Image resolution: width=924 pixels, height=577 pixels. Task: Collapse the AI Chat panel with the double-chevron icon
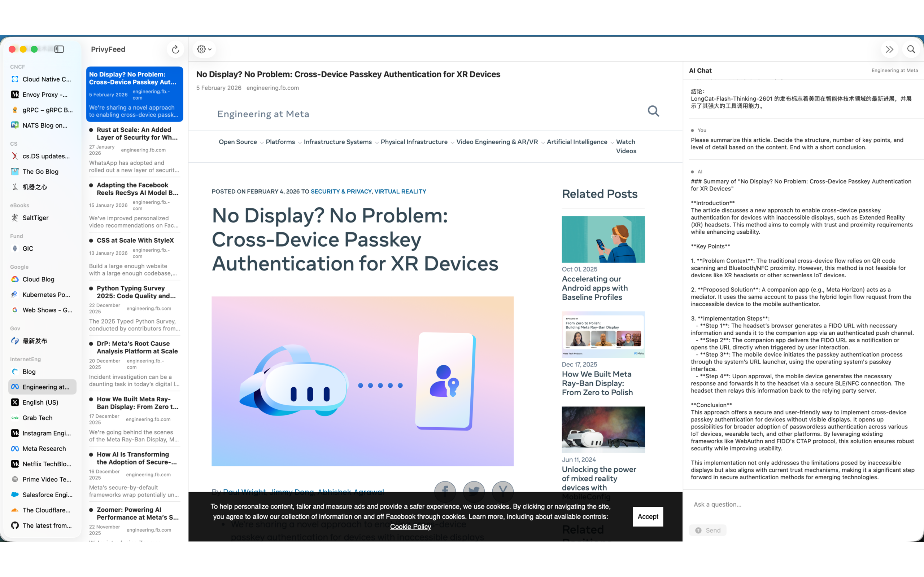tap(889, 49)
